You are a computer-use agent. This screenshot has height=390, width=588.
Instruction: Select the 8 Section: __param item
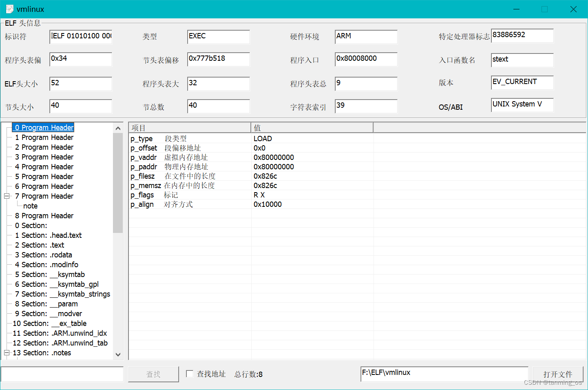[x=46, y=304]
